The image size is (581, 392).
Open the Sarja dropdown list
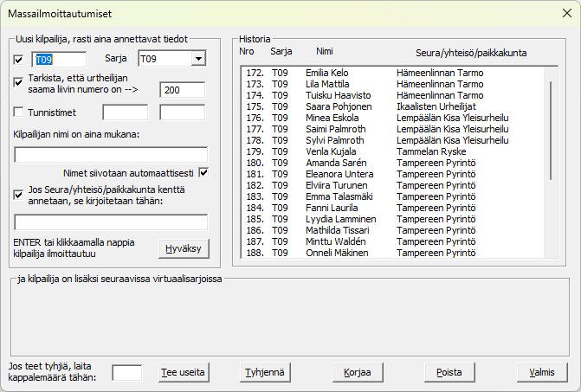tap(198, 59)
